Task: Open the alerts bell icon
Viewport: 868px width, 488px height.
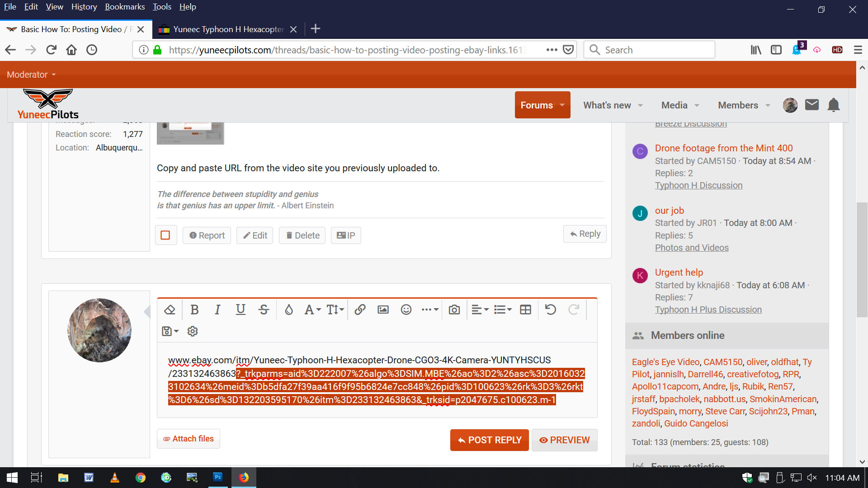Action: coord(834,105)
